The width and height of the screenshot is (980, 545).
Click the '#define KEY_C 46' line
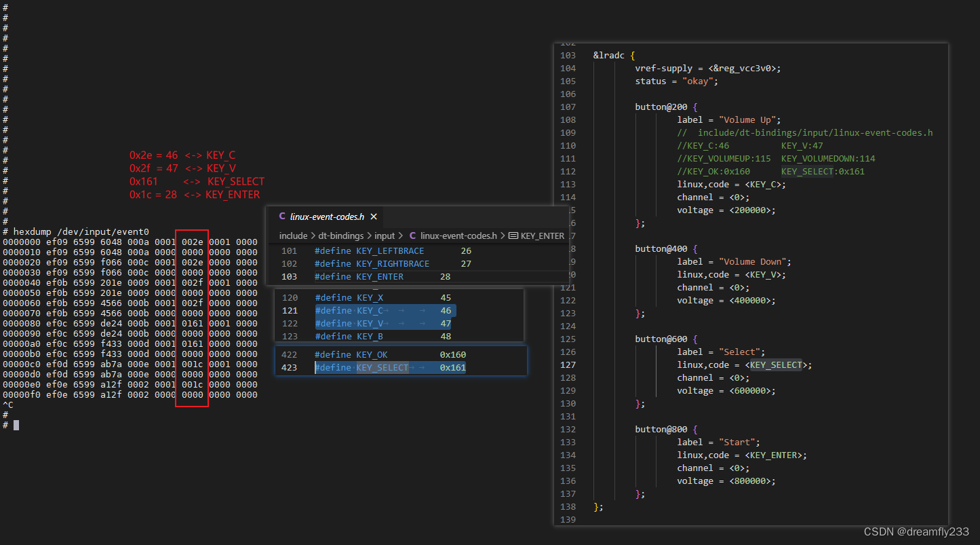(383, 310)
